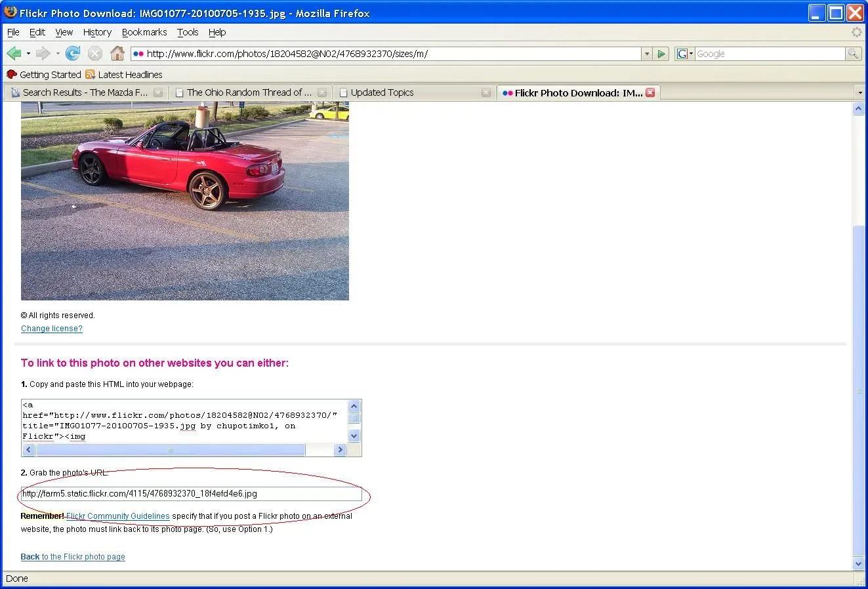Open the Bookmarks menu
868x589 pixels.
coord(144,32)
